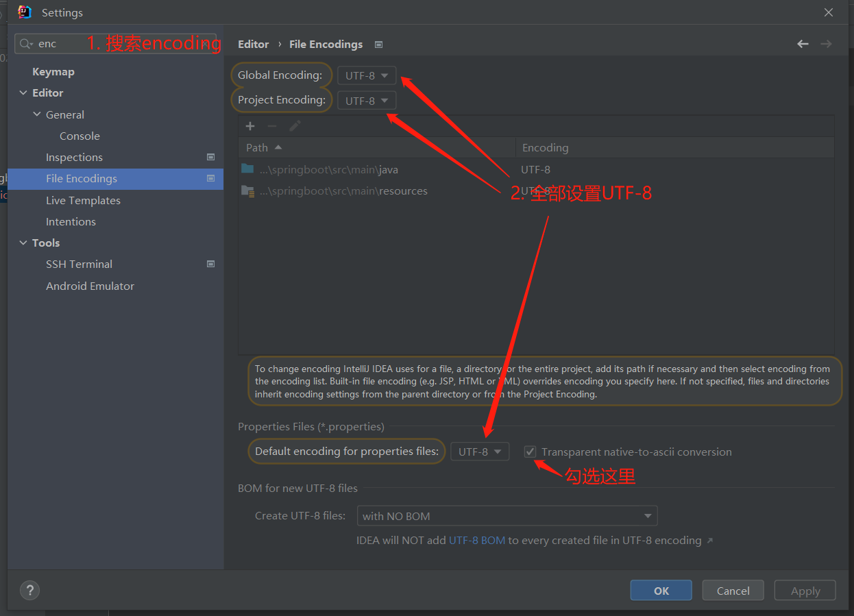Click the search magnifier icon in settings search
Screen dimensions: 854x616
click(26, 44)
